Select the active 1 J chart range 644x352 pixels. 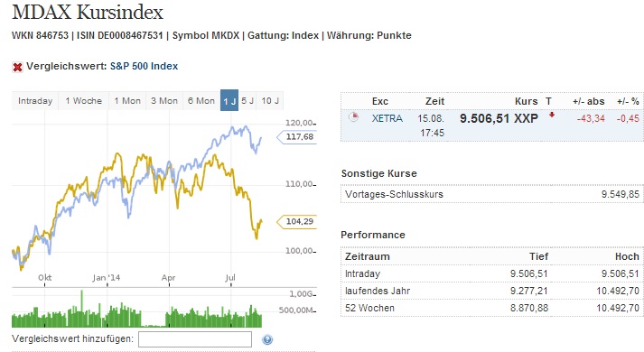(x=229, y=100)
